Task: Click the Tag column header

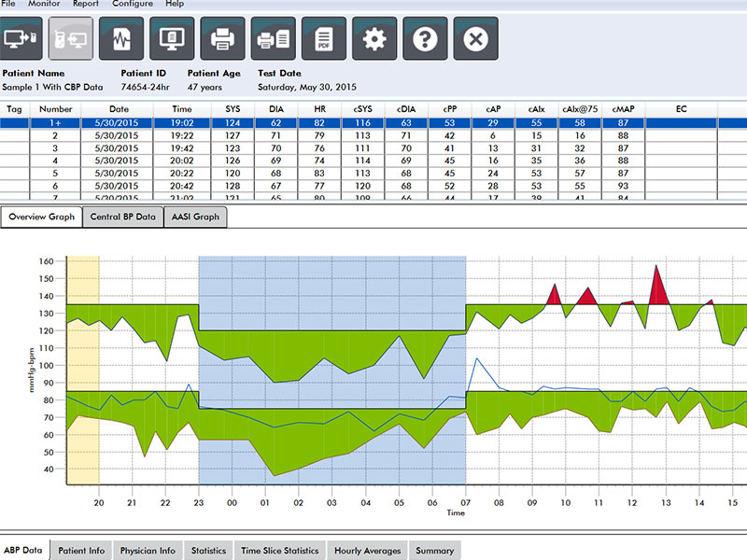Action: (x=14, y=109)
